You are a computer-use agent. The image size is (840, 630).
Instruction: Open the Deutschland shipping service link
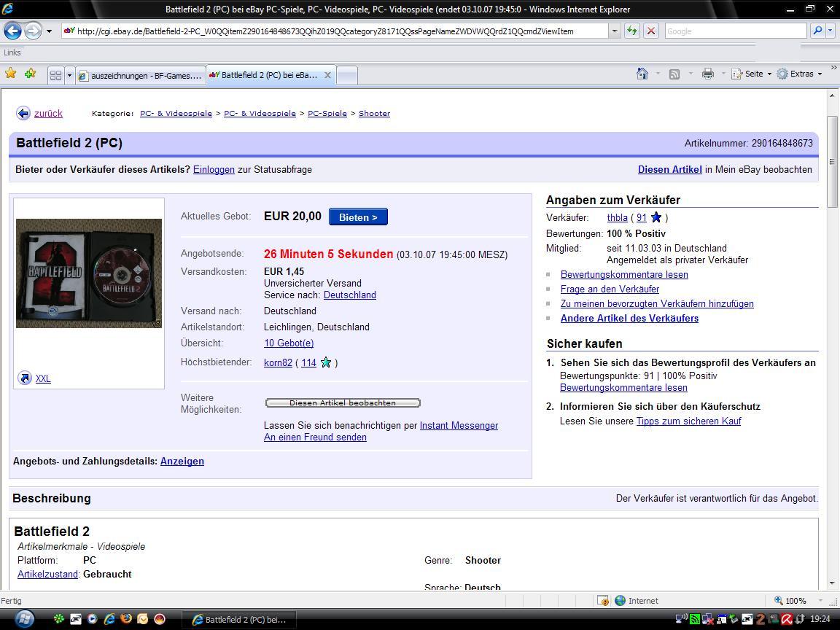pyautogui.click(x=350, y=295)
